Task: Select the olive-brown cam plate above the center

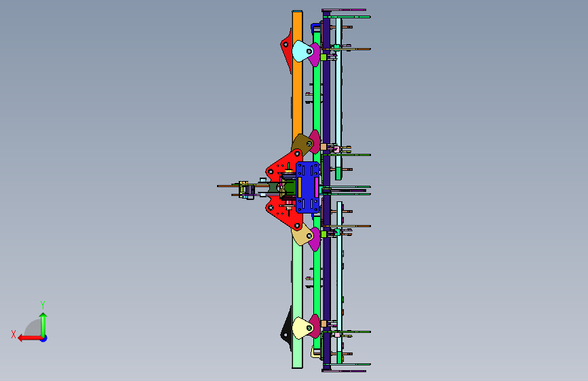Action: [x=302, y=144]
